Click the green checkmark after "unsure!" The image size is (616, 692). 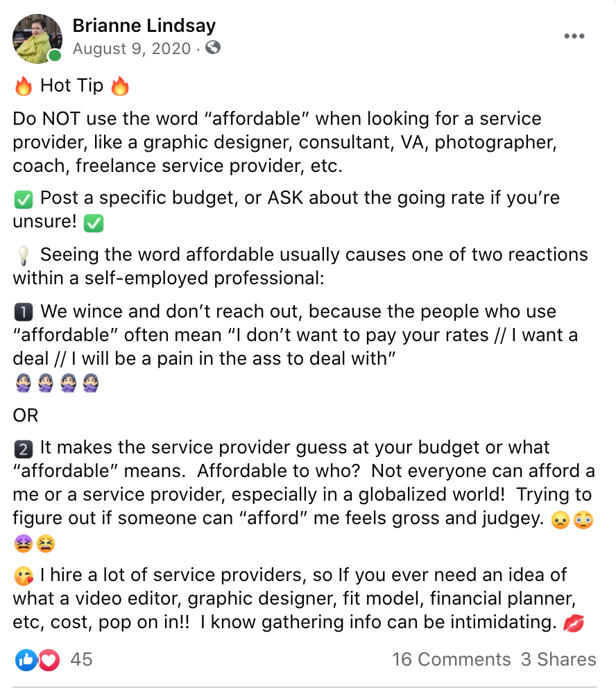coord(93,223)
